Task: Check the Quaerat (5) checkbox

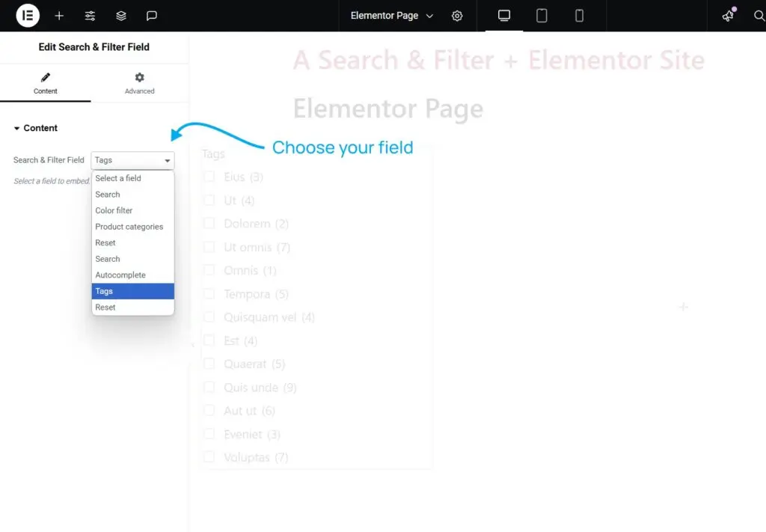Action: [209, 364]
